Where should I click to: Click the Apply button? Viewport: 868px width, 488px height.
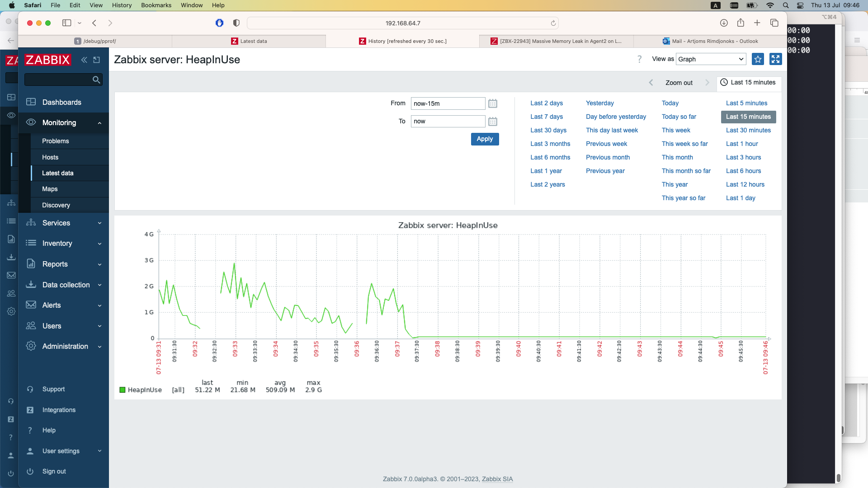[x=485, y=139]
